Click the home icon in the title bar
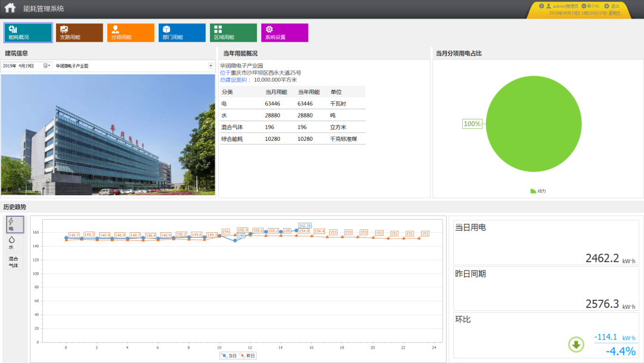The height and width of the screenshot is (363, 644). [8, 8]
